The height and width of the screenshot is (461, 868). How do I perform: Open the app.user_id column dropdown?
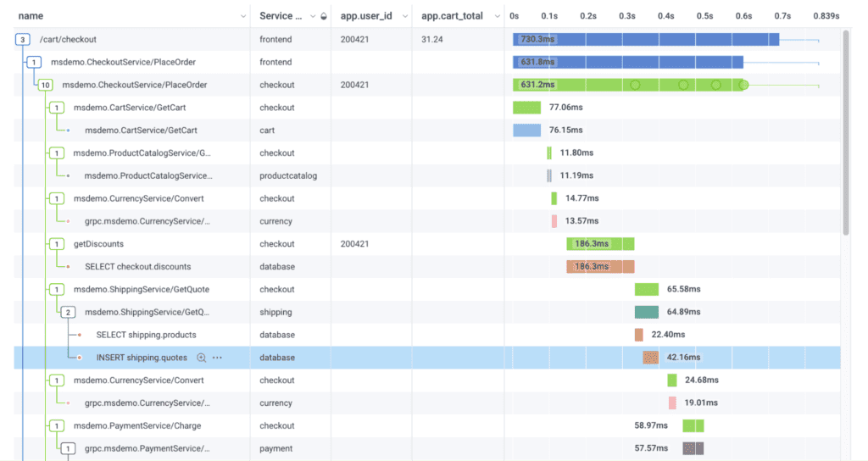point(403,16)
